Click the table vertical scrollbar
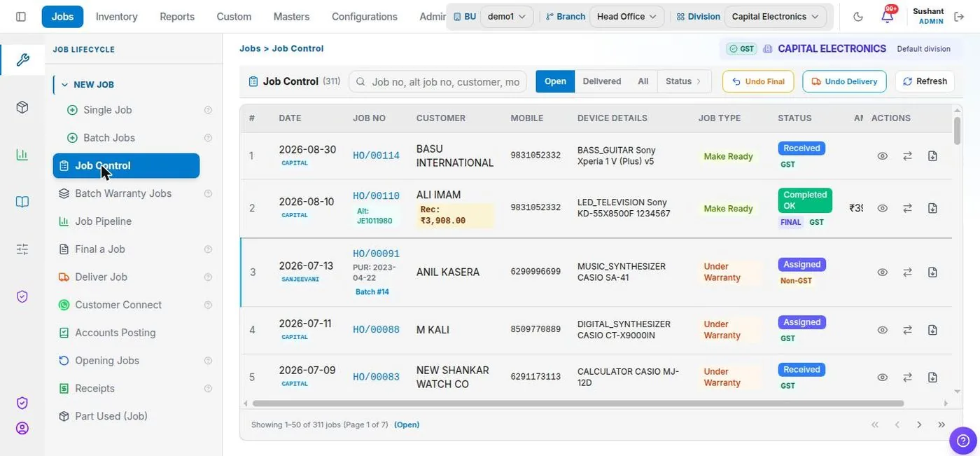The height and width of the screenshot is (456, 980). (958, 131)
